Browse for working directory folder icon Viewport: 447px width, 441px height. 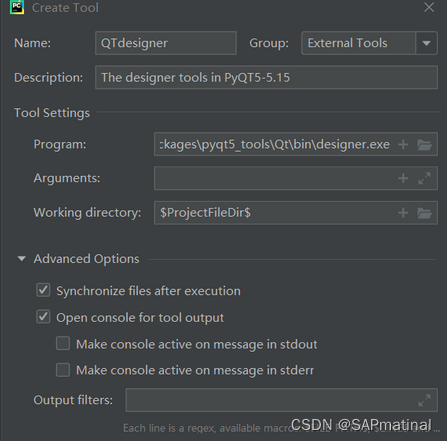[424, 213]
